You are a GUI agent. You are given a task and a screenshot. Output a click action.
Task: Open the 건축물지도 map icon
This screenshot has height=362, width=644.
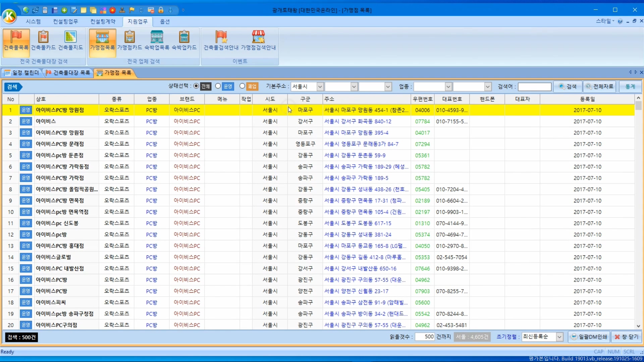point(70,40)
